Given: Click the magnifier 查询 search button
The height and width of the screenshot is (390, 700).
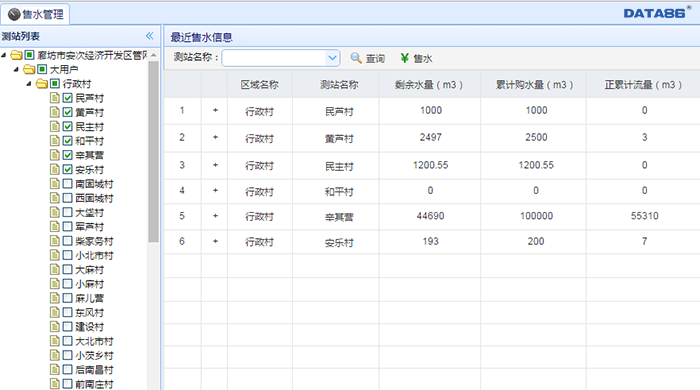Looking at the screenshot, I should point(367,58).
